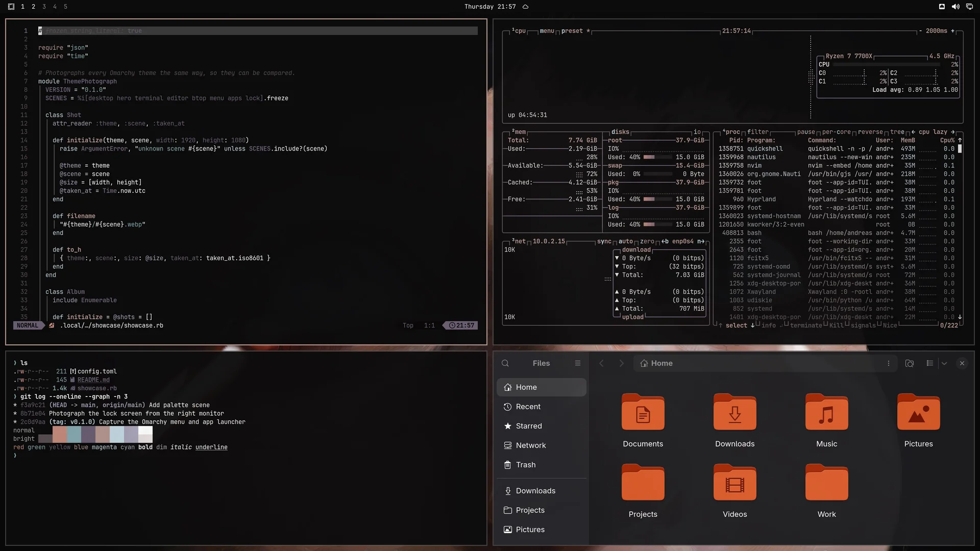This screenshot has width=980, height=551.
Task: Increase btop update interval with plus
Action: click(952, 31)
